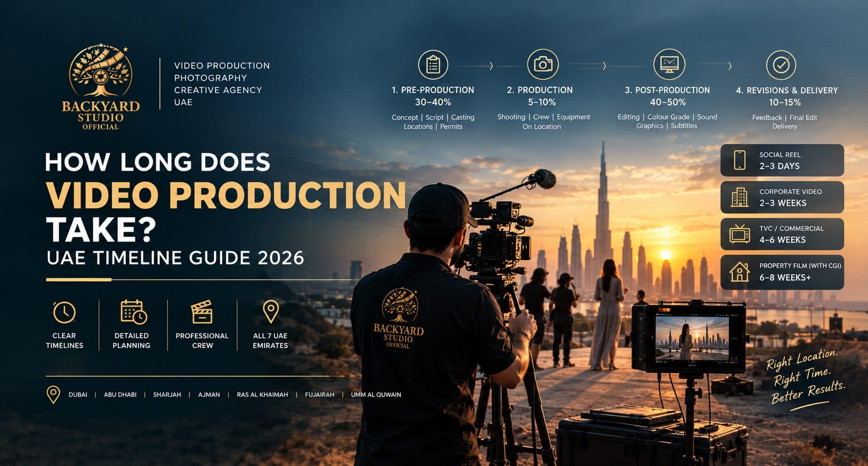Click 'Feedback | Final Edit' under Revisions
The image size is (868, 466).
pyautogui.click(x=784, y=118)
